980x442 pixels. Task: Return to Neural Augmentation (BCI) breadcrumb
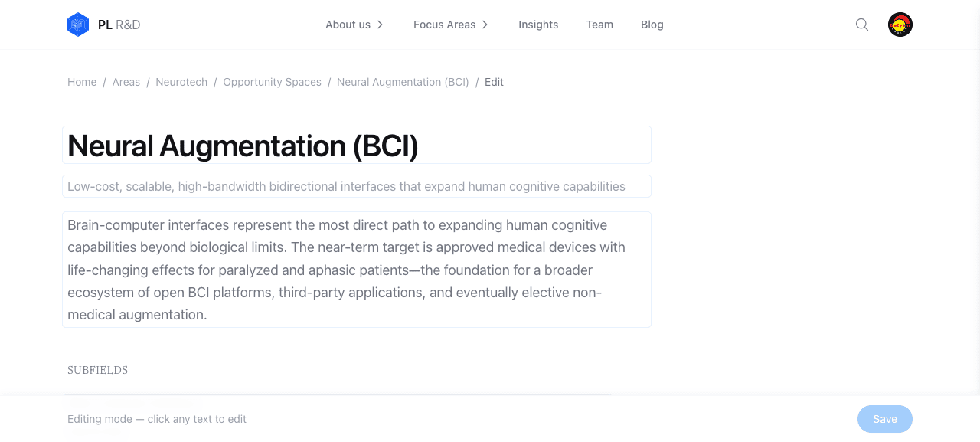(403, 82)
